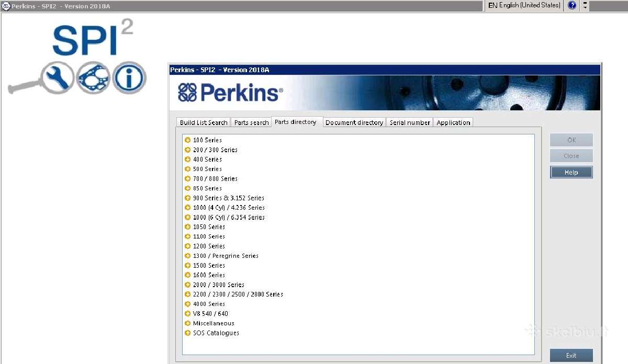
Task: Open the Application tab
Action: tap(453, 122)
